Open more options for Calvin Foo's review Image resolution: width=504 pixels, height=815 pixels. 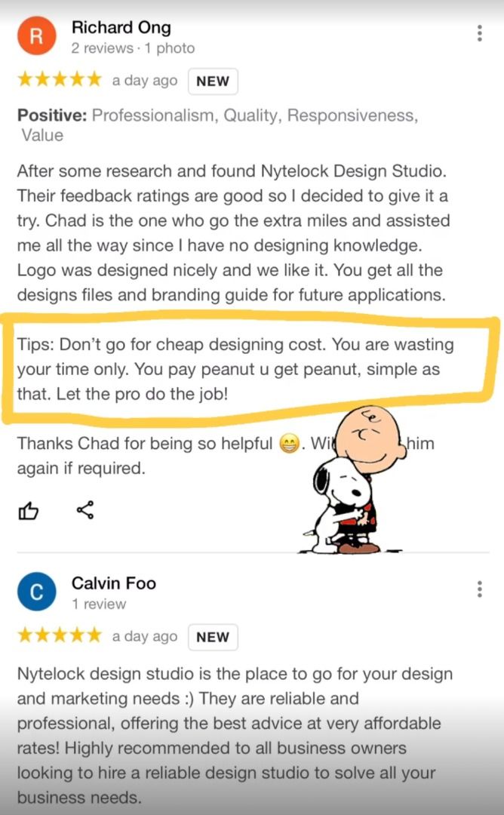(x=480, y=589)
